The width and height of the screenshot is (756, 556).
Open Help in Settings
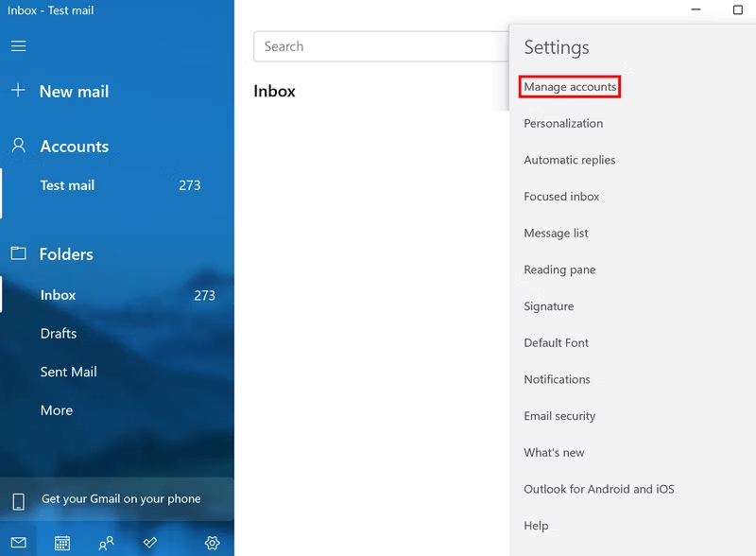pyautogui.click(x=536, y=526)
